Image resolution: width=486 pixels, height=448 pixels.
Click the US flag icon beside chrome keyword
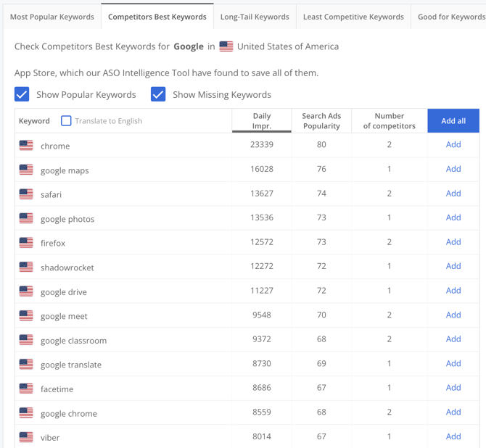tap(26, 146)
